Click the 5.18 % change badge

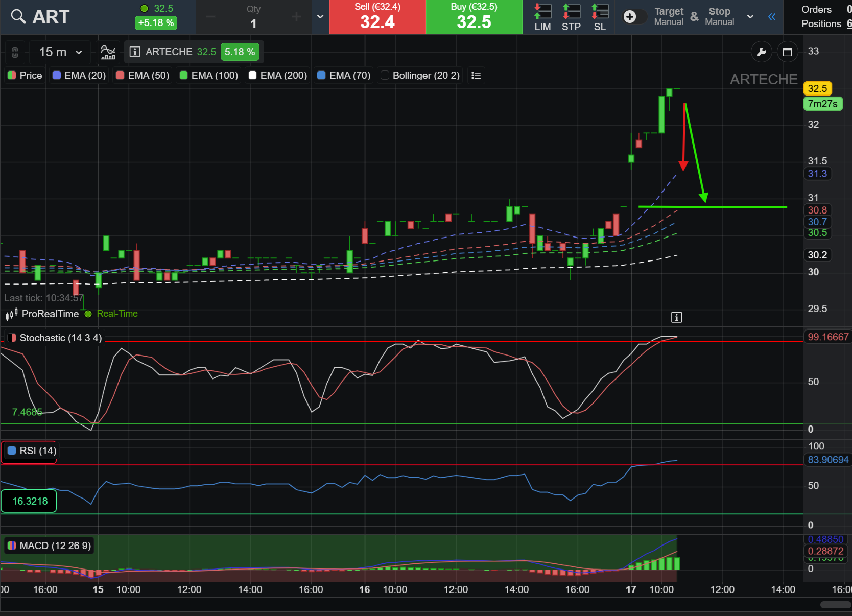[240, 52]
